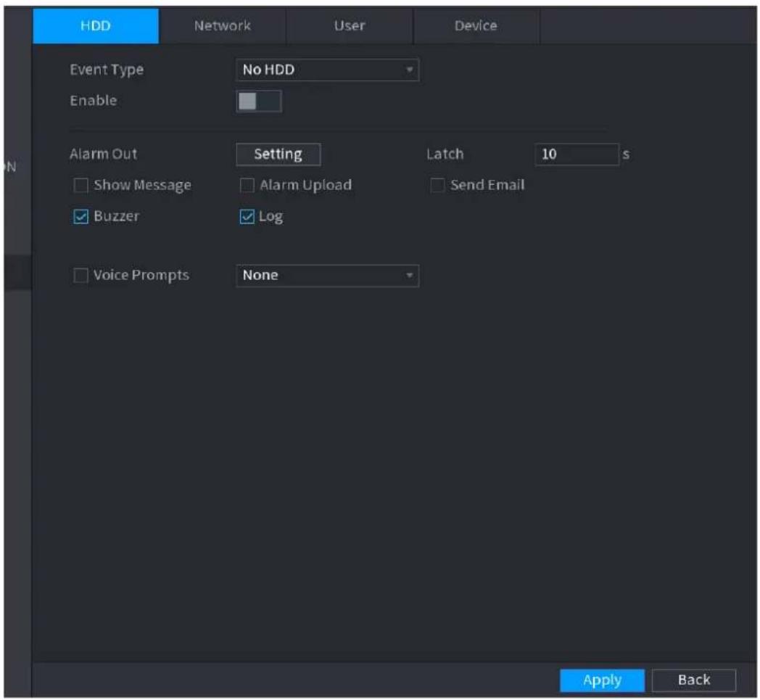Click the Latch seconds input field

pos(577,155)
